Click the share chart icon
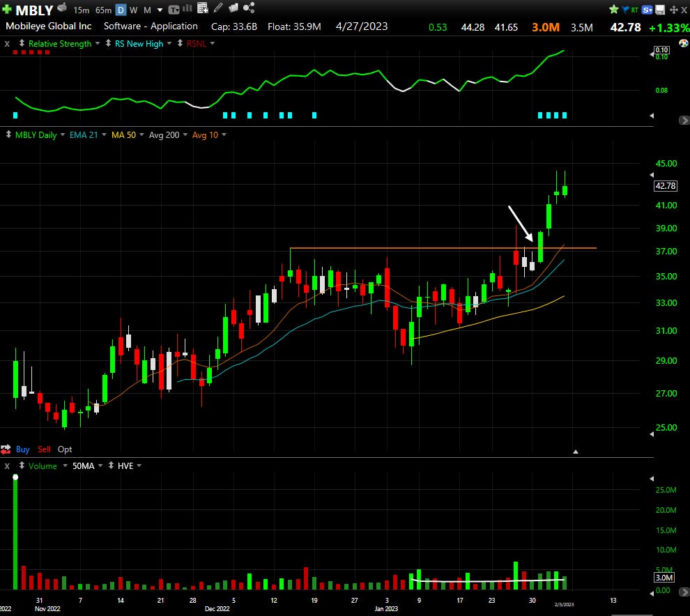The image size is (690, 616). click(249, 8)
